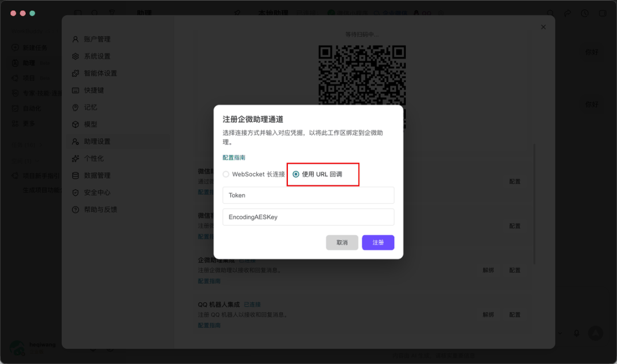Click the 智能体设置 puzzle icon
Viewport: 617px width, 364px height.
coord(75,73)
